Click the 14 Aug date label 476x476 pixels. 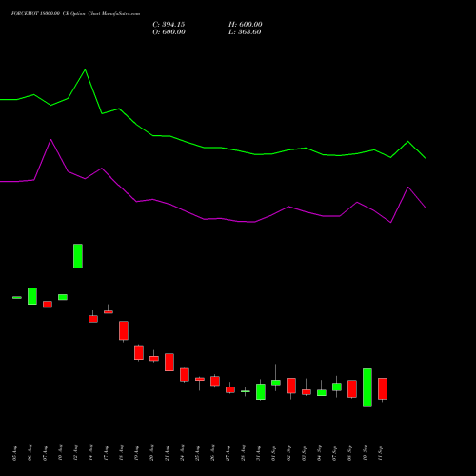[x=91, y=453]
